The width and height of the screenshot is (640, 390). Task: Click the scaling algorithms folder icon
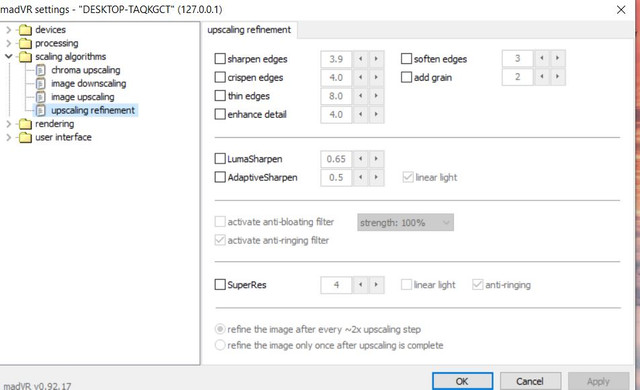click(x=25, y=57)
